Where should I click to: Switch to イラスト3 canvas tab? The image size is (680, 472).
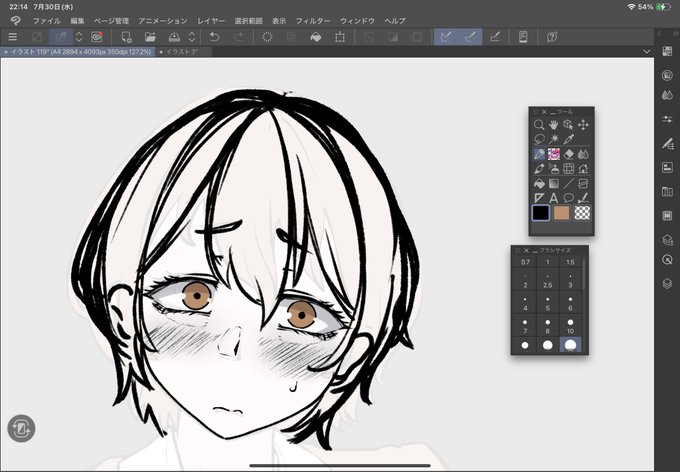pos(183,52)
